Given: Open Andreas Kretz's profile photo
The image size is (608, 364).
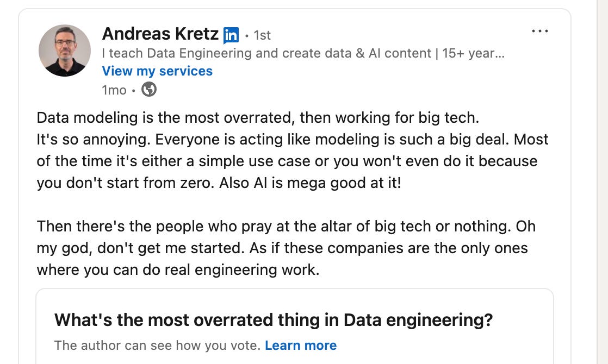Looking at the screenshot, I should (x=64, y=51).
